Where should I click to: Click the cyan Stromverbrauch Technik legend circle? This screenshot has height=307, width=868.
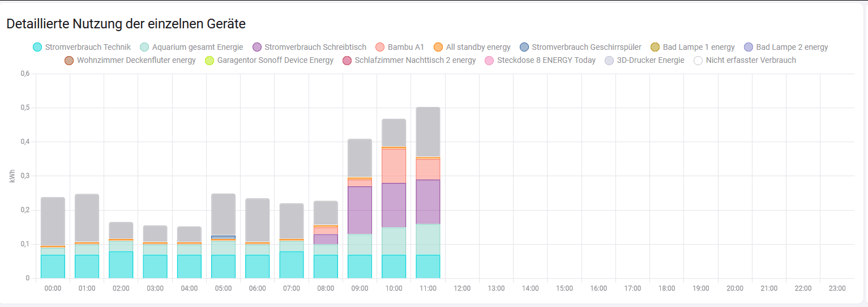coord(38,47)
